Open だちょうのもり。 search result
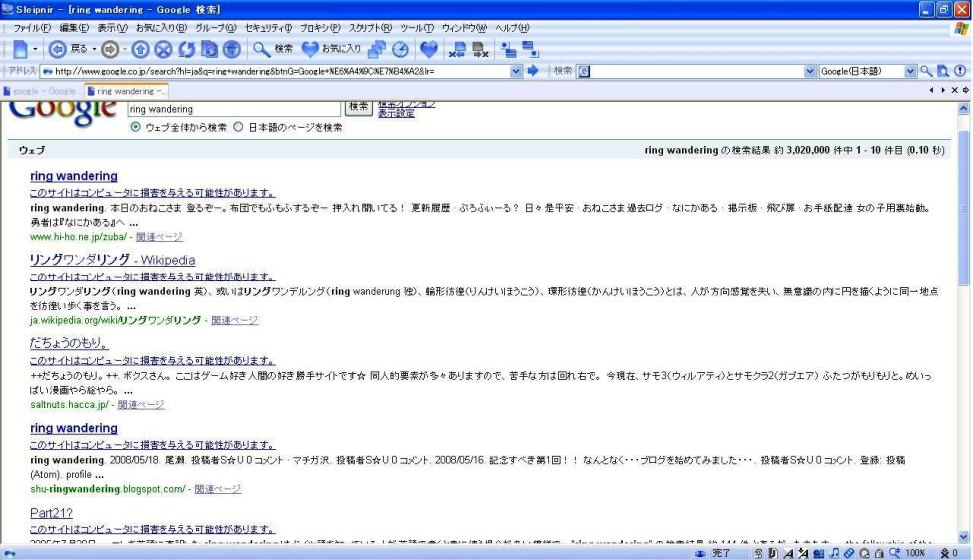973x560 pixels. pyautogui.click(x=69, y=343)
